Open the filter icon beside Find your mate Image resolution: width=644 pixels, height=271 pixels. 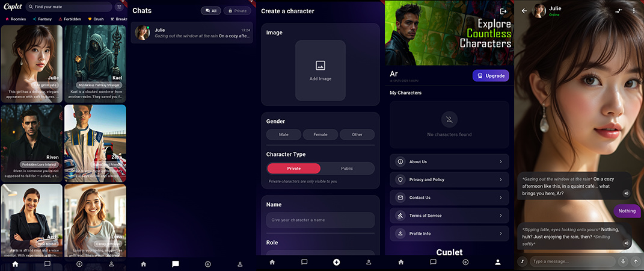pyautogui.click(x=119, y=7)
